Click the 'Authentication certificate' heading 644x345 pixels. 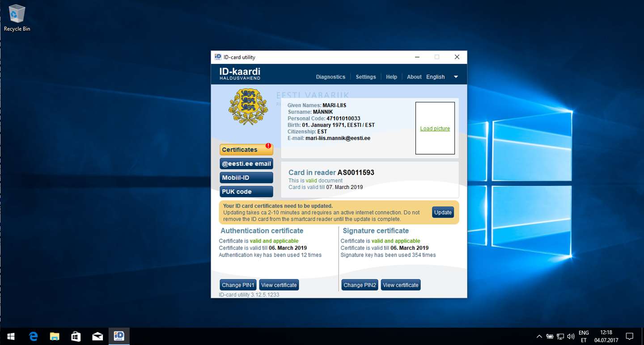pyautogui.click(x=262, y=231)
